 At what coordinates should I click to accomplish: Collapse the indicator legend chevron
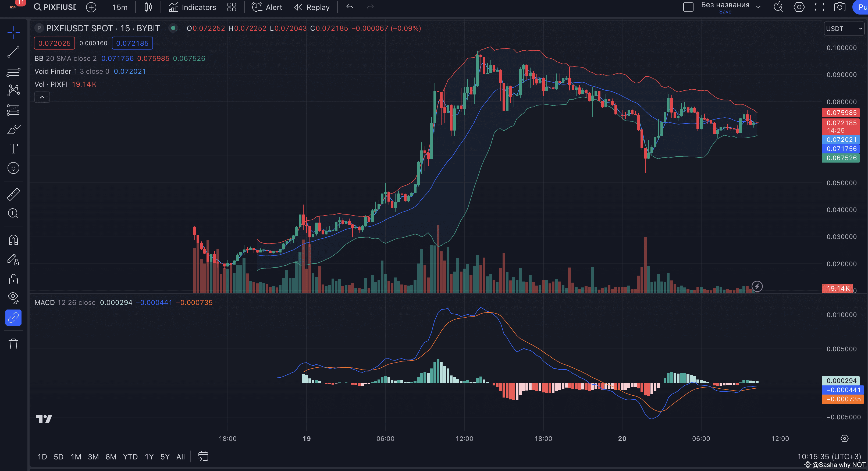pos(42,97)
